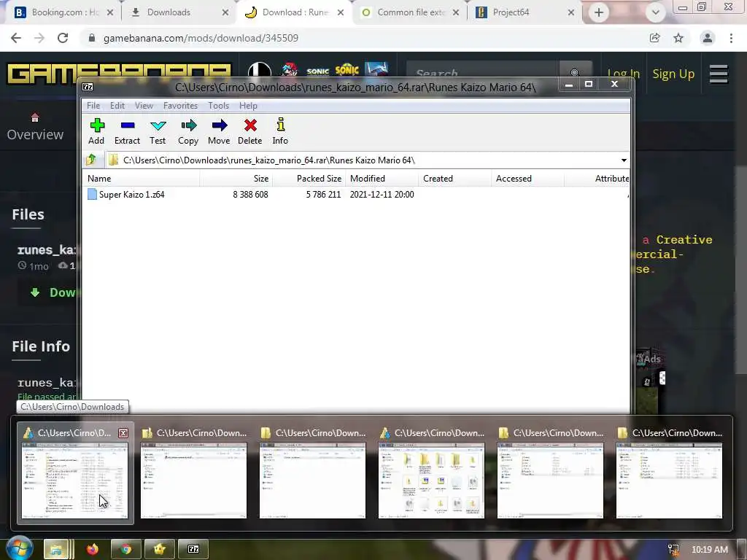Open the Chrome profile icon
The image size is (747, 560).
point(708,38)
